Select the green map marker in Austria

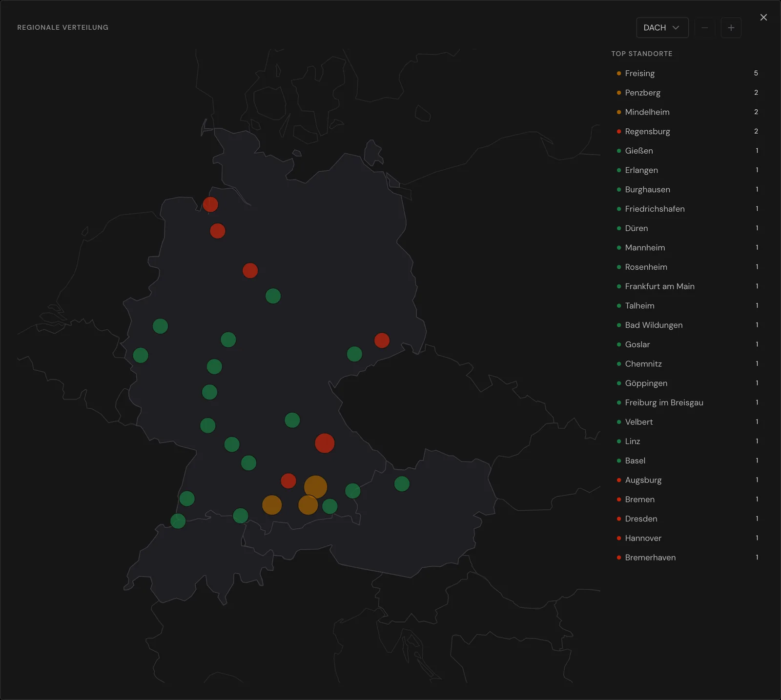coord(402,484)
